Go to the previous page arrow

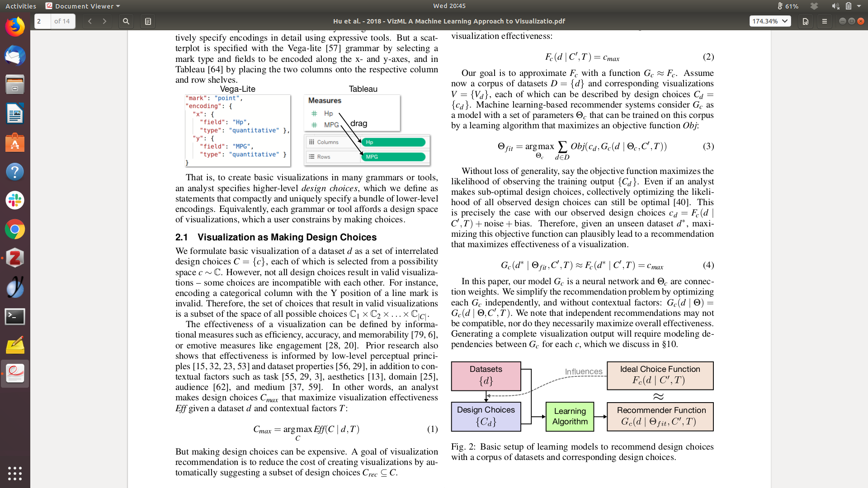tap(90, 21)
